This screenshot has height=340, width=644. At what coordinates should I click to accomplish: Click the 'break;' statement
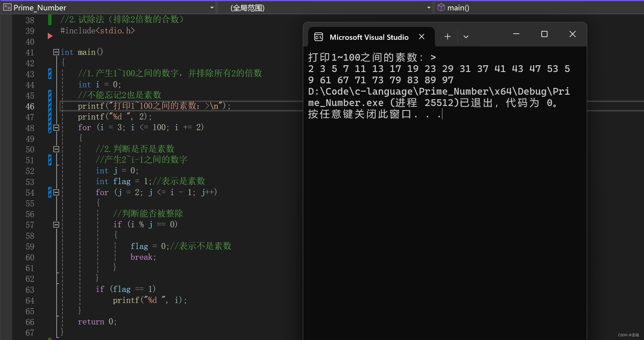pyautogui.click(x=143, y=257)
